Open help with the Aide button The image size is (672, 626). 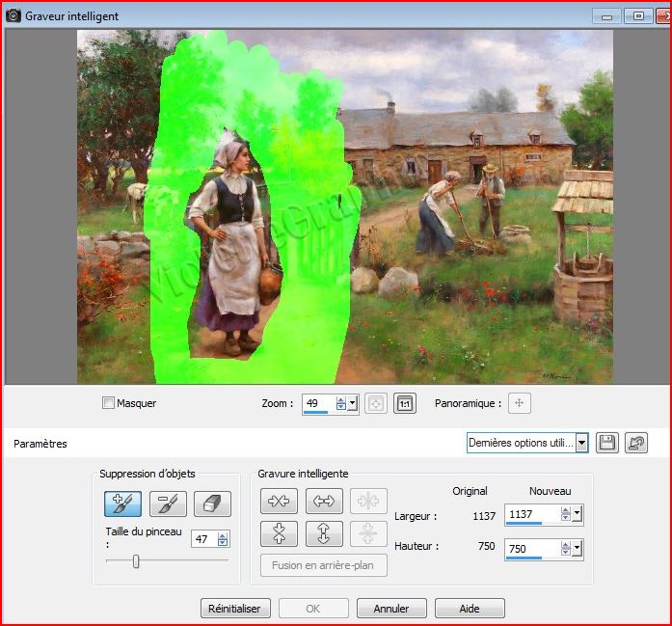coord(470,609)
